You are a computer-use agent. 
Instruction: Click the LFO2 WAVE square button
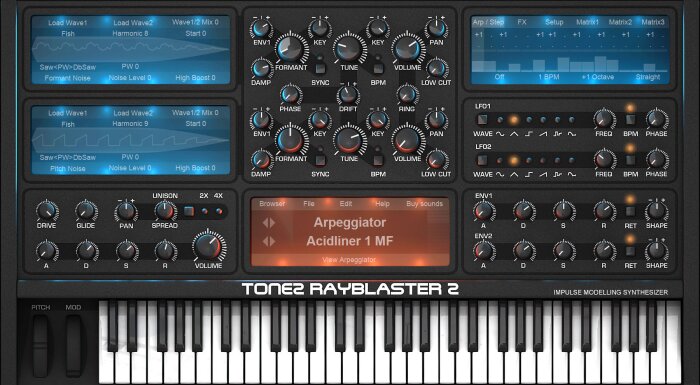pyautogui.click(x=482, y=160)
